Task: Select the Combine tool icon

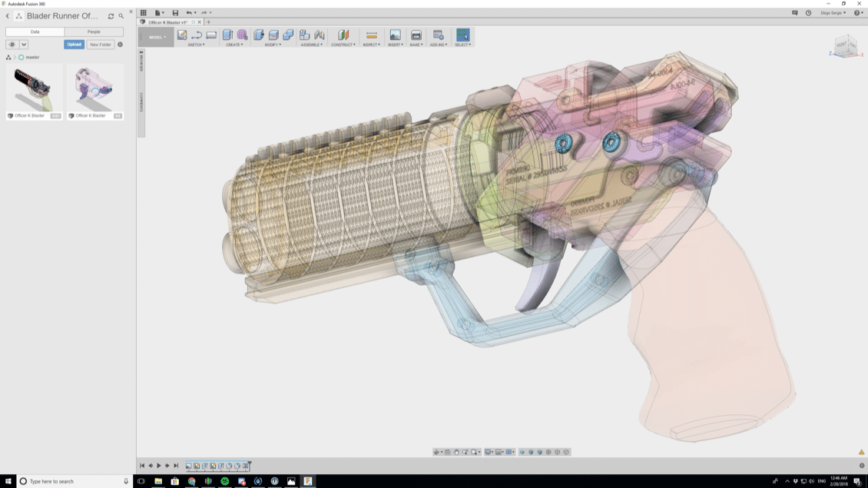Action: point(288,35)
